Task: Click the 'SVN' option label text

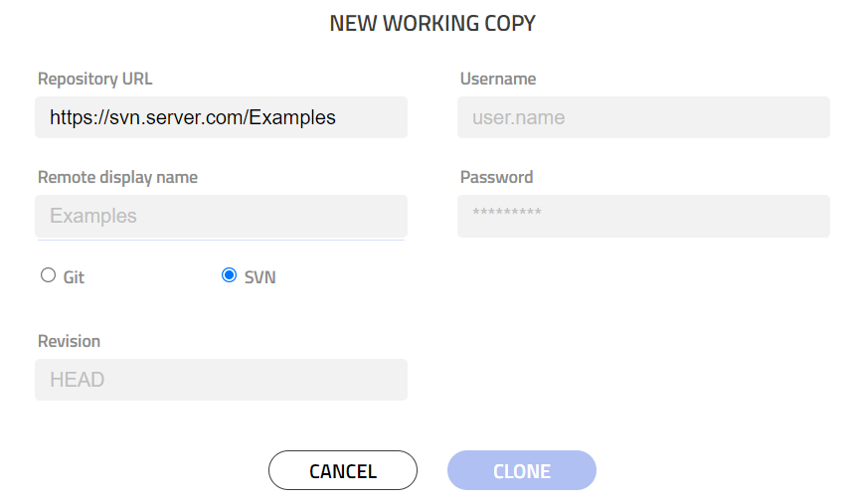Action: [x=259, y=277]
